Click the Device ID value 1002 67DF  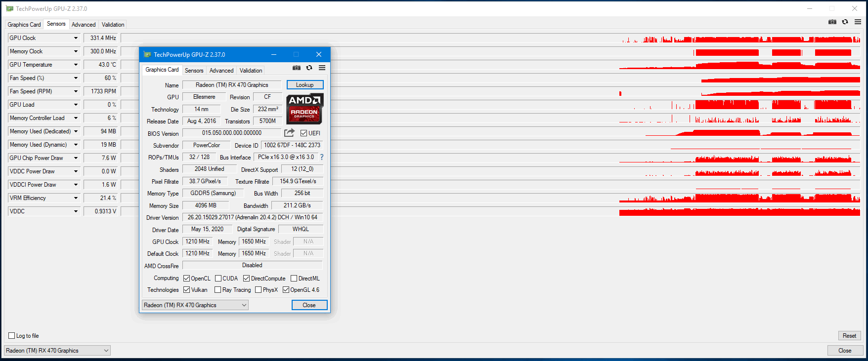pos(292,145)
